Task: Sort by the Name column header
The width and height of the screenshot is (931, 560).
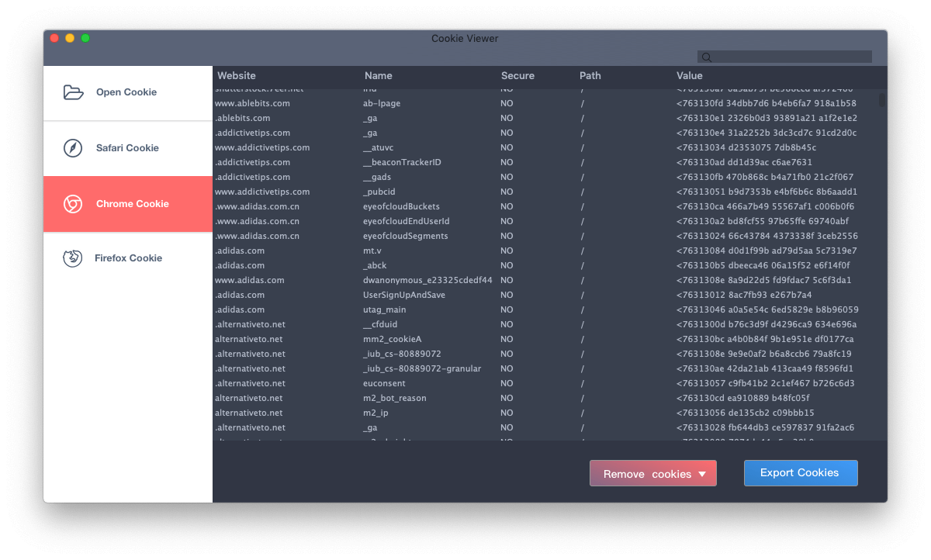Action: coord(379,76)
